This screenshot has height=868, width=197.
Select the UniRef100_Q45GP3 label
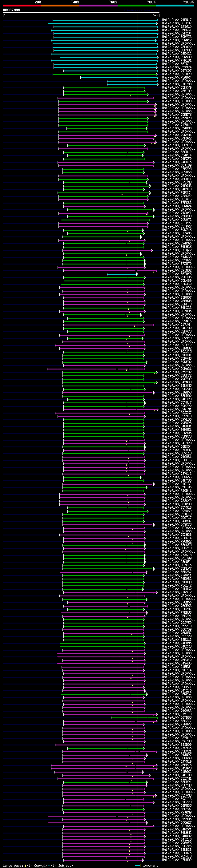(177, 768)
